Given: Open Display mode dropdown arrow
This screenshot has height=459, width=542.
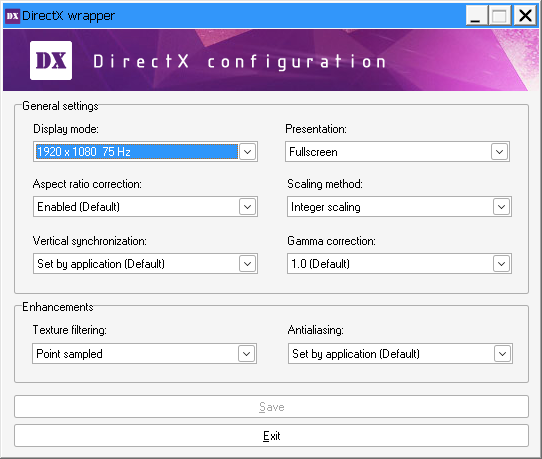Looking at the screenshot, I should point(247,152).
